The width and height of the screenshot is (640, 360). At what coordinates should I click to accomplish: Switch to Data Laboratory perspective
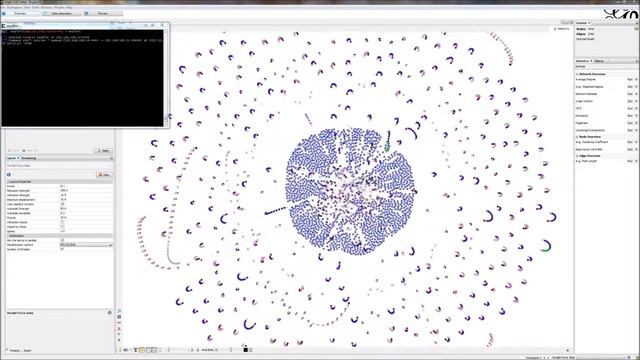pyautogui.click(x=62, y=13)
